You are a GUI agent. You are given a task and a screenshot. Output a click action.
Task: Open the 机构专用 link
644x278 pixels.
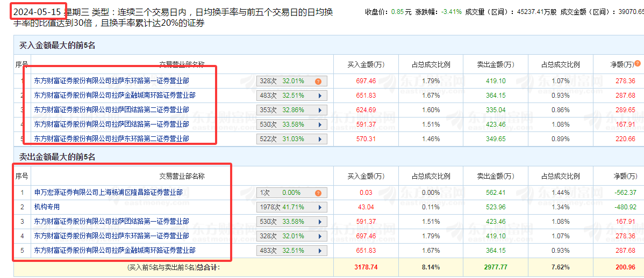tap(47, 207)
